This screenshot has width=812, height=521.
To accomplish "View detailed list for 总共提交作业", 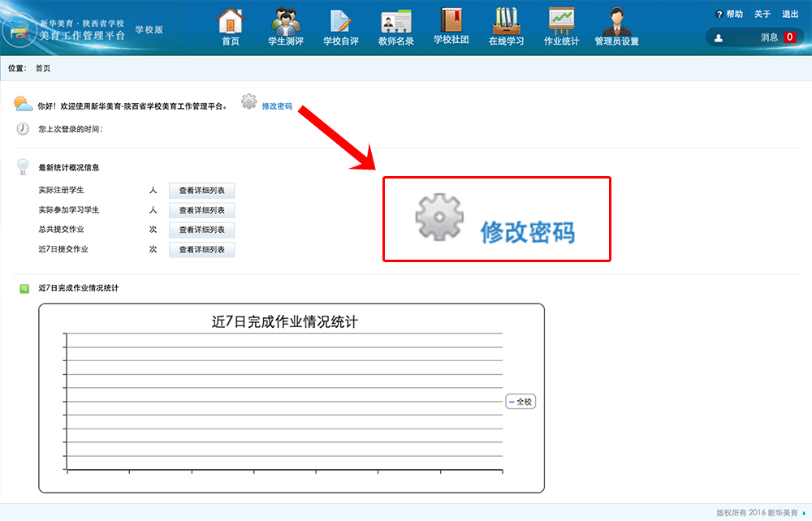I will [x=201, y=230].
